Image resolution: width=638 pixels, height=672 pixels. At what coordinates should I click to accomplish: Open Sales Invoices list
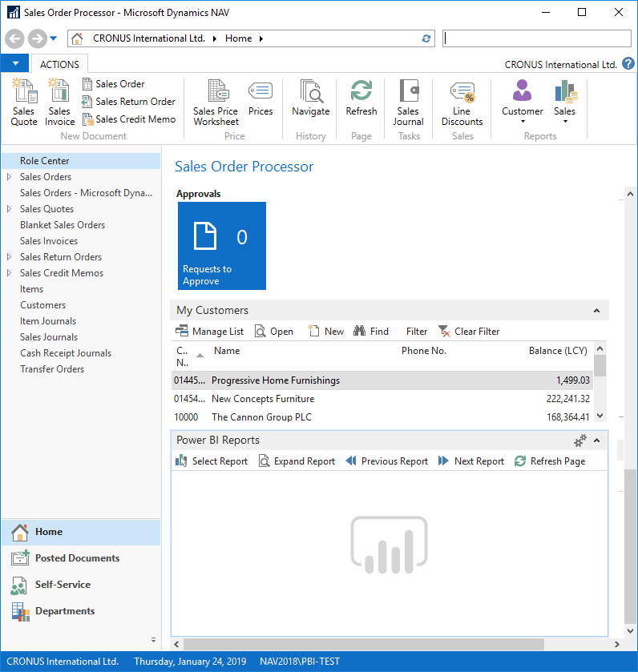tap(49, 241)
